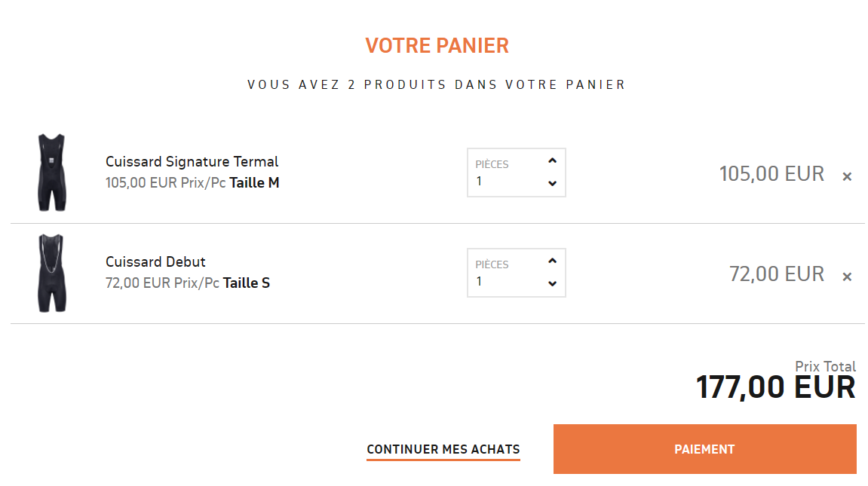Click the Pièces field for Cuissard Signature Termal
Image resolution: width=868 pixels, height=486 pixels.
point(505,181)
